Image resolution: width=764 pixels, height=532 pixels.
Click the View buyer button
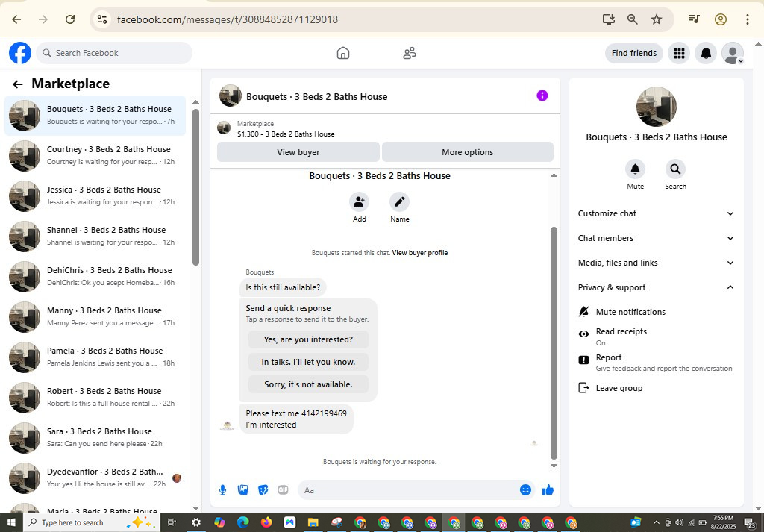click(298, 152)
